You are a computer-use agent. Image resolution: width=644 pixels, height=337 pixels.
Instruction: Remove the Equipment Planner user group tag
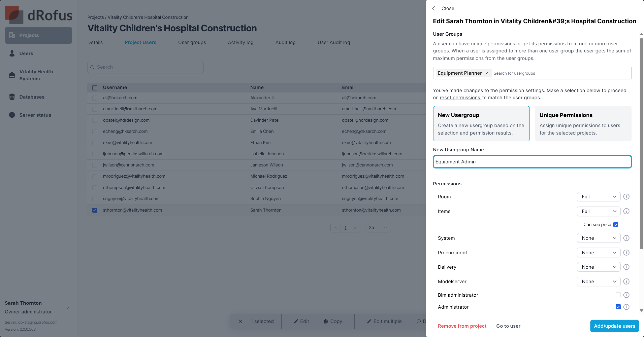[x=487, y=73]
